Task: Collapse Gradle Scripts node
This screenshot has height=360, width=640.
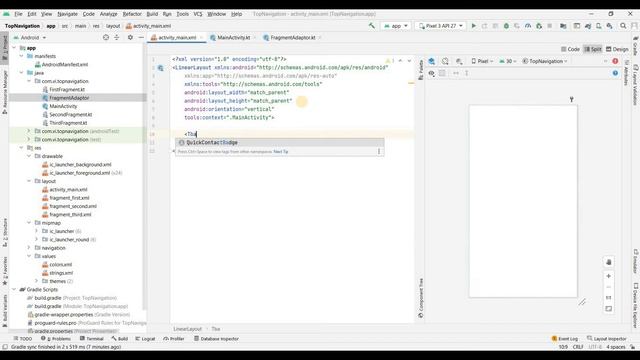Action: [14, 289]
